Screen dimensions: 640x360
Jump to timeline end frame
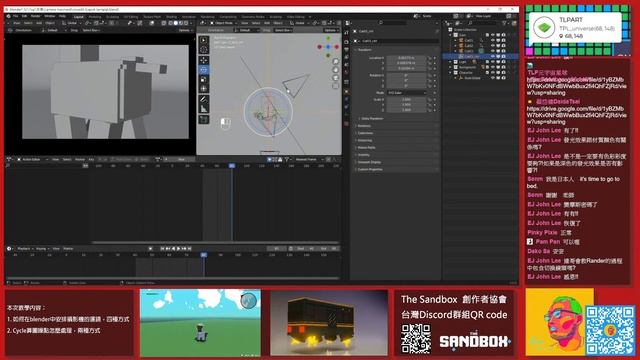tap(189, 249)
